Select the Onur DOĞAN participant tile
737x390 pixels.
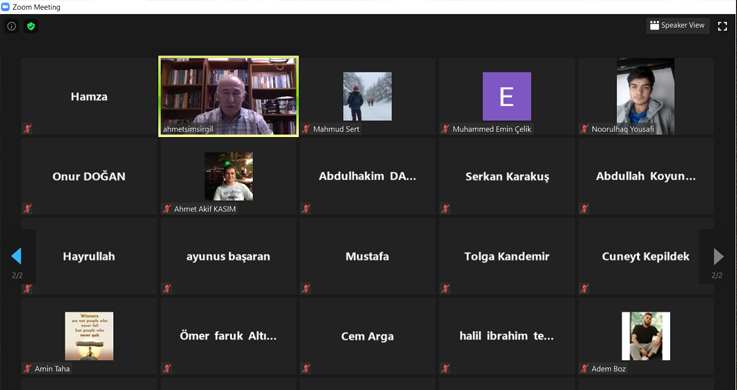pyautogui.click(x=89, y=176)
